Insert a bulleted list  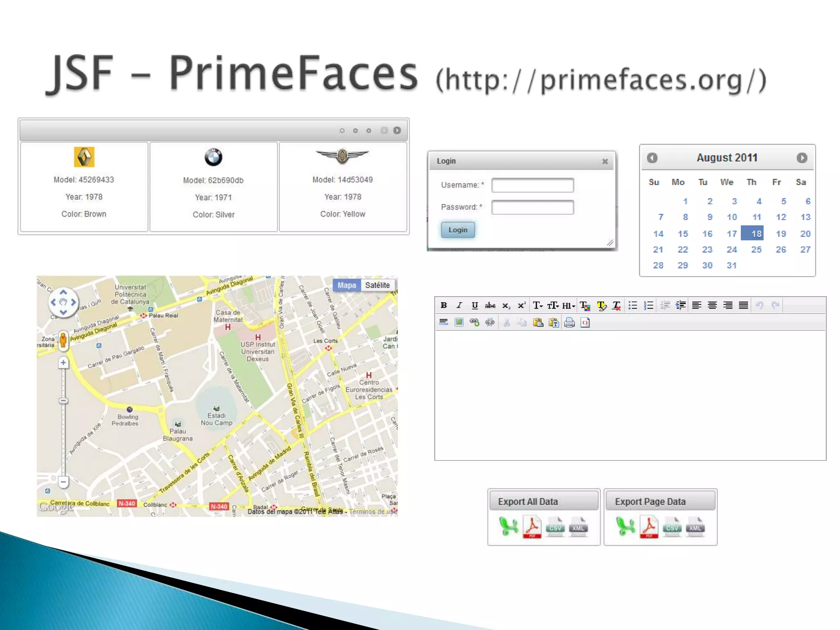[x=633, y=305]
